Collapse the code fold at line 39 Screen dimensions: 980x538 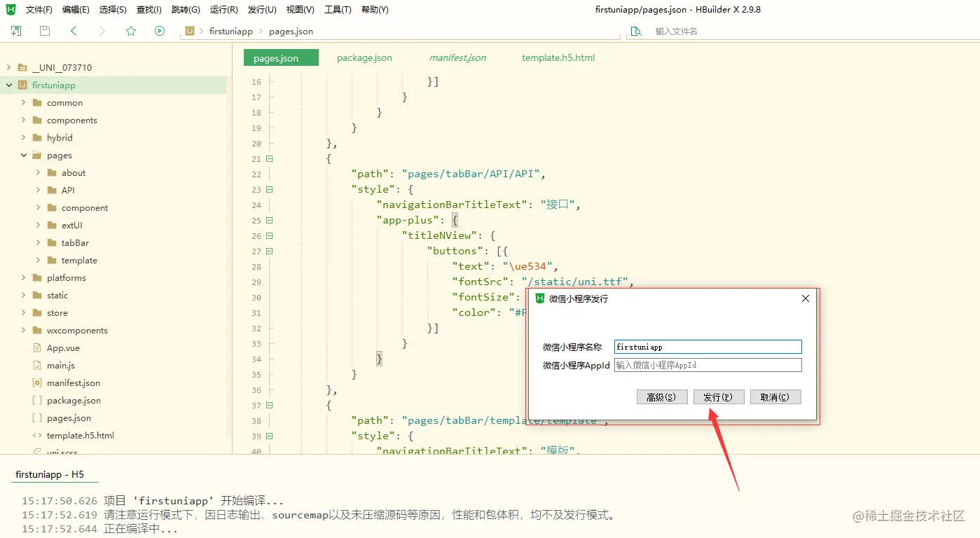tap(270, 436)
